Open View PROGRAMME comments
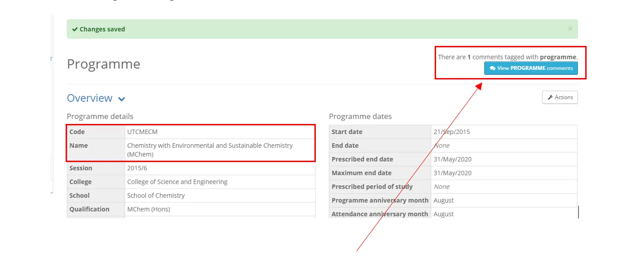The image size is (644, 258). [531, 68]
